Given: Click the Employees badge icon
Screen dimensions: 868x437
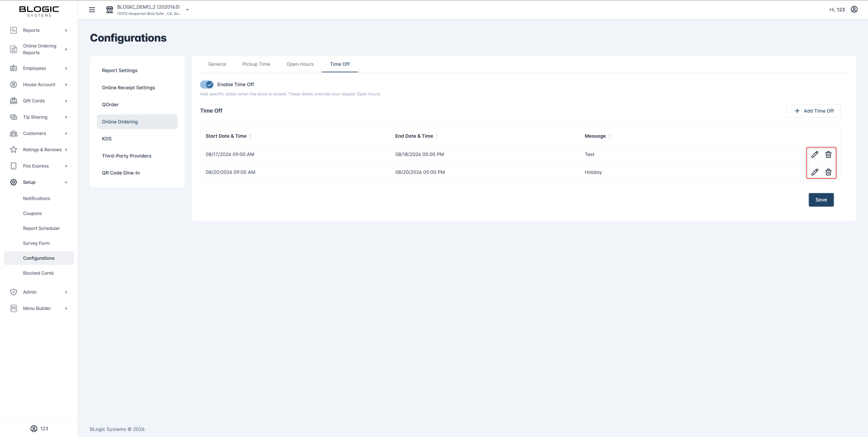Looking at the screenshot, I should pos(14,68).
